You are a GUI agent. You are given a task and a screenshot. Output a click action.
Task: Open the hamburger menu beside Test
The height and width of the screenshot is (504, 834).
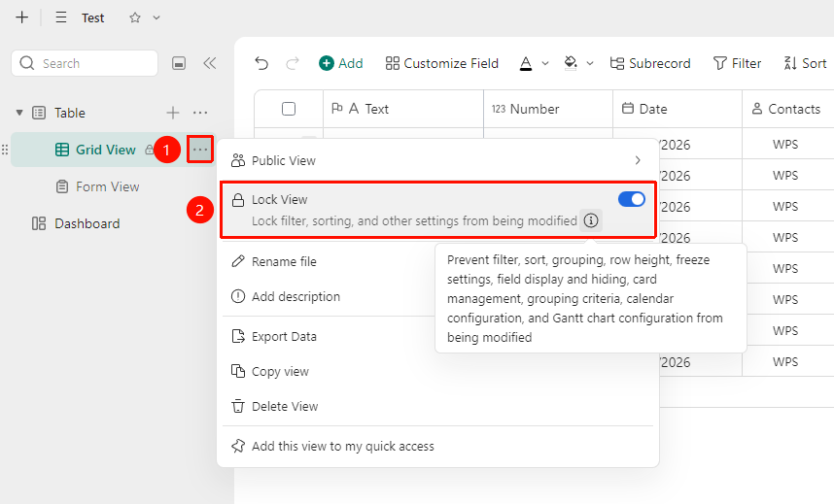click(61, 17)
